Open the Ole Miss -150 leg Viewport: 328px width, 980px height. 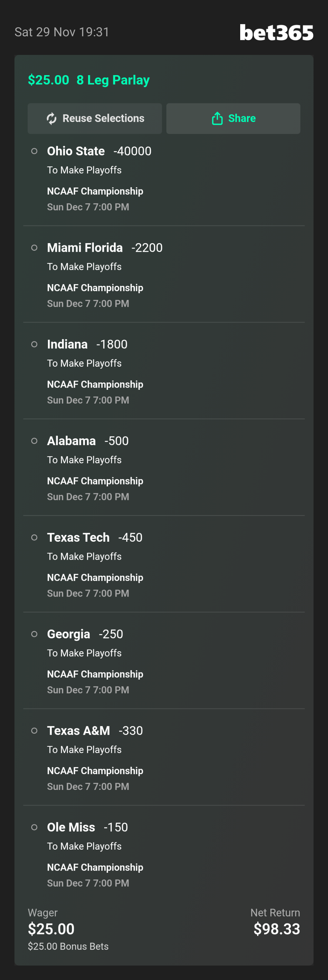click(x=87, y=828)
